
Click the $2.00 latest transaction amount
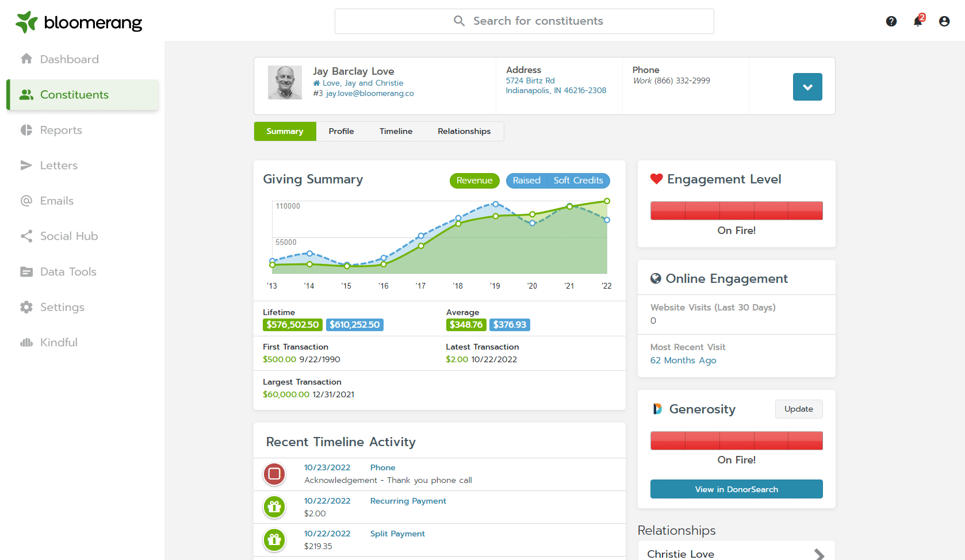pyautogui.click(x=457, y=359)
